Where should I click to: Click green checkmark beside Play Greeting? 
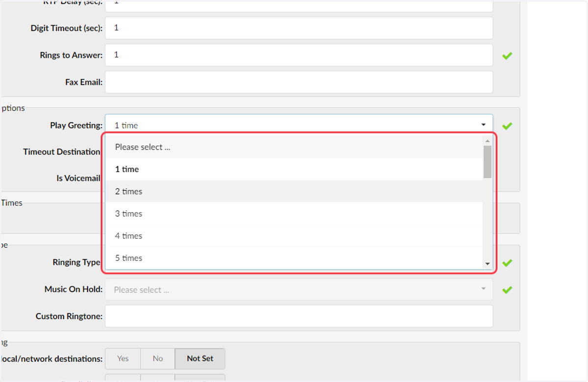coord(507,126)
